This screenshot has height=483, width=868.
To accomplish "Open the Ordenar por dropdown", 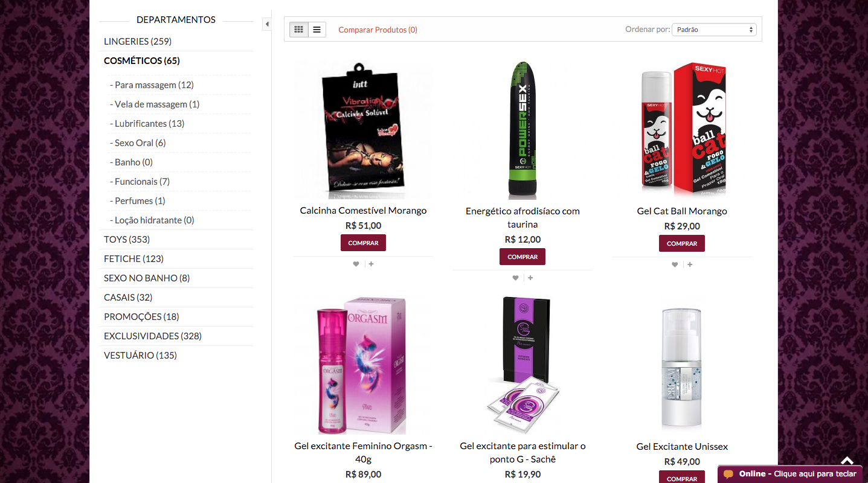I will point(714,30).
